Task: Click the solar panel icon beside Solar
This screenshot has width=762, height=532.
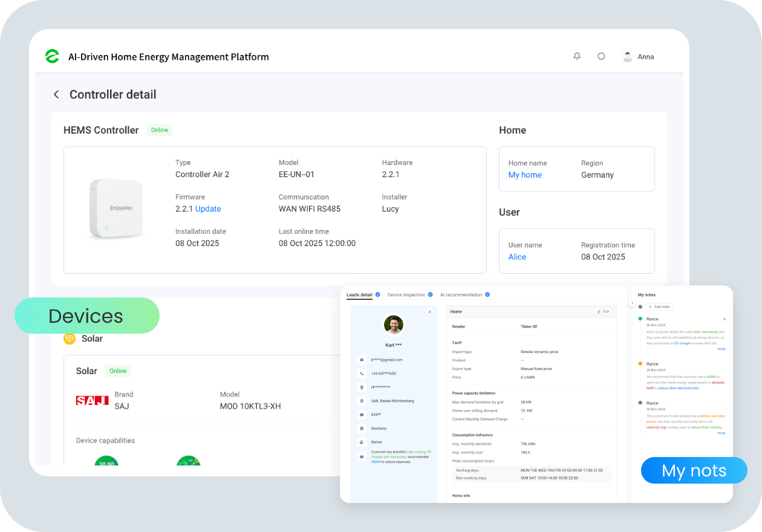Action: [68, 339]
